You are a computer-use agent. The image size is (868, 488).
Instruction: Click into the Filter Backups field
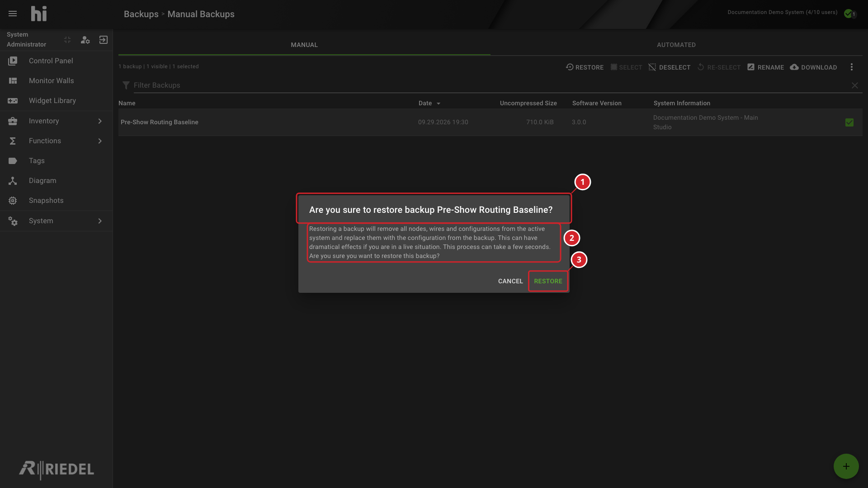tap(491, 85)
